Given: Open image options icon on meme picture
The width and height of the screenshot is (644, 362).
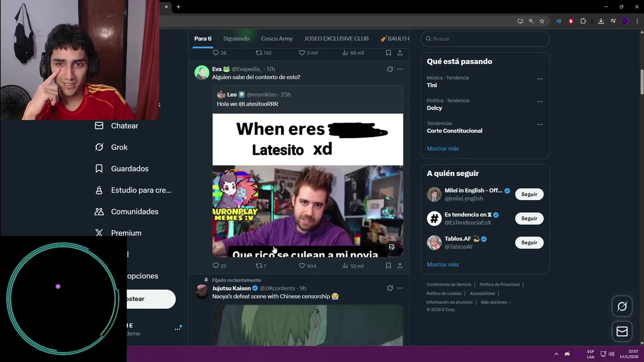Looking at the screenshot, I should pos(392,247).
